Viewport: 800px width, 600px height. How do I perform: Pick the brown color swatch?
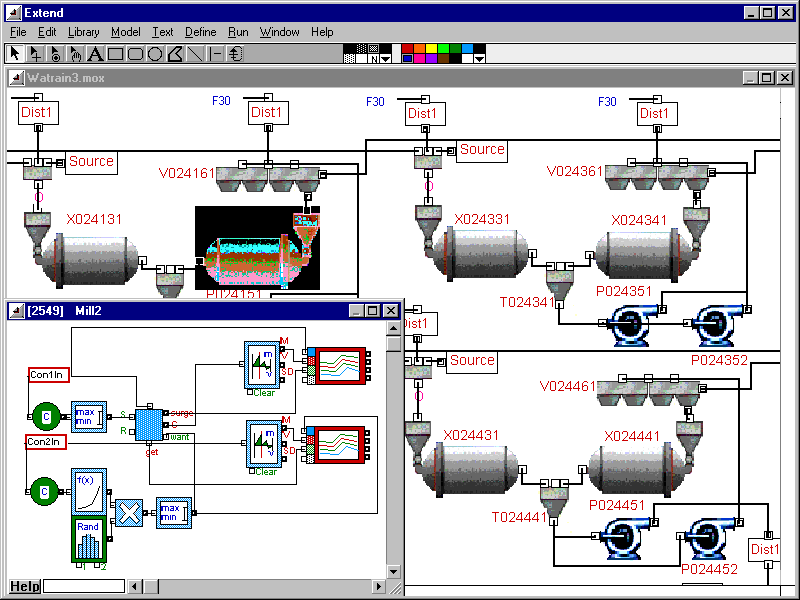pos(444,58)
